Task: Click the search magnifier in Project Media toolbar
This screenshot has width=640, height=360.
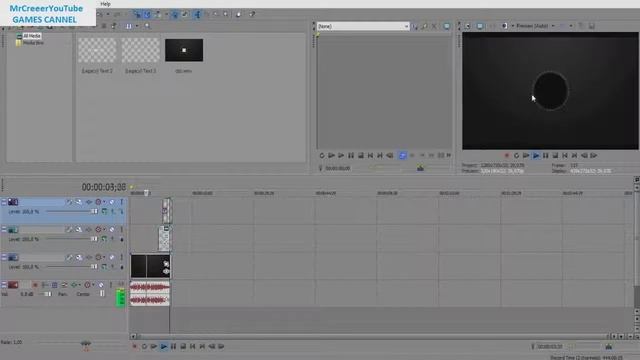Action: [147, 26]
